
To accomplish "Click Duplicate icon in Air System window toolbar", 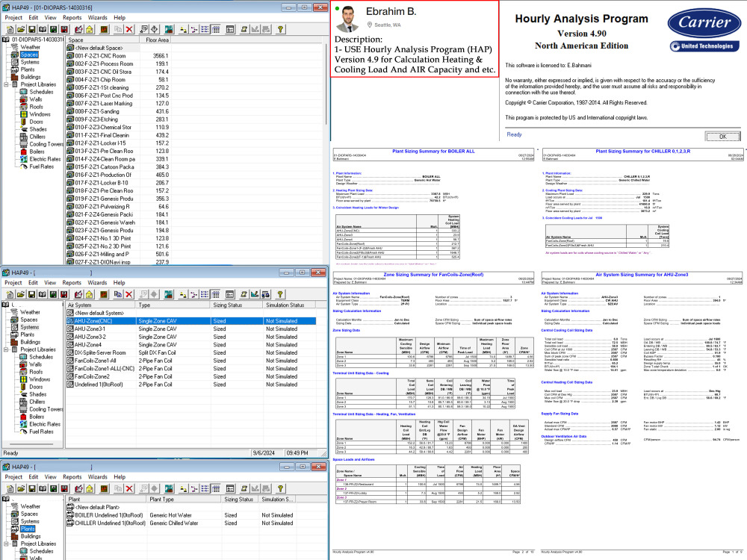I will click(x=118, y=295).
